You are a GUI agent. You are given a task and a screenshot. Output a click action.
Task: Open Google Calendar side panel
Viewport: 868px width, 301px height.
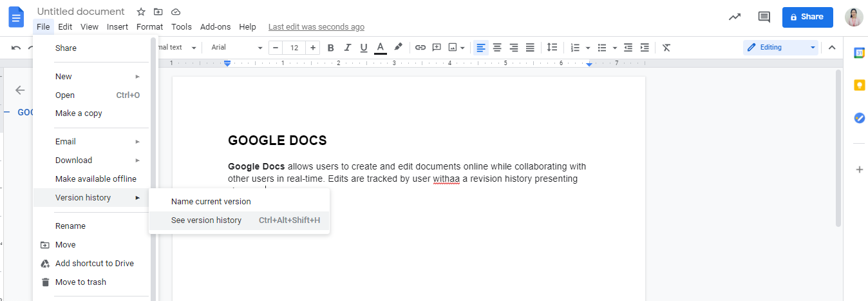coord(859,53)
